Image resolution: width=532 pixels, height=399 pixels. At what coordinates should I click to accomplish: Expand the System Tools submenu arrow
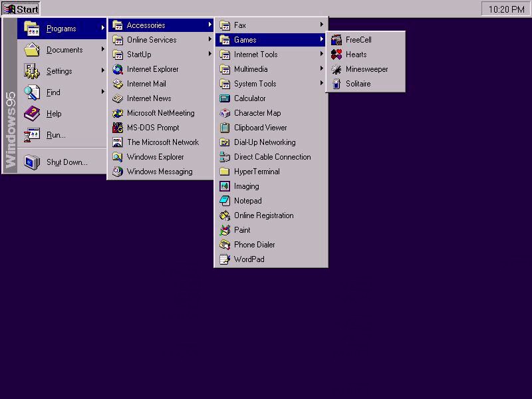322,84
